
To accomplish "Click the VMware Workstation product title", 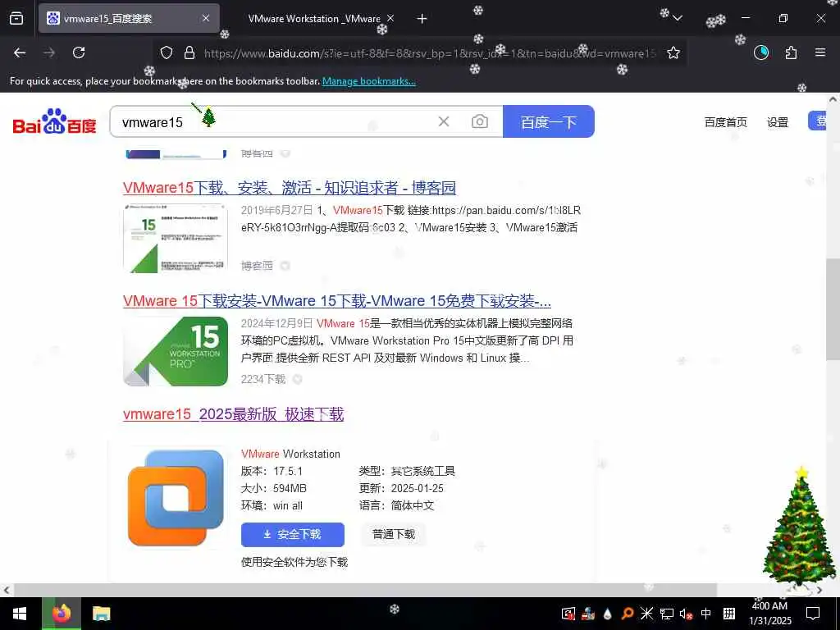I will pos(290,454).
